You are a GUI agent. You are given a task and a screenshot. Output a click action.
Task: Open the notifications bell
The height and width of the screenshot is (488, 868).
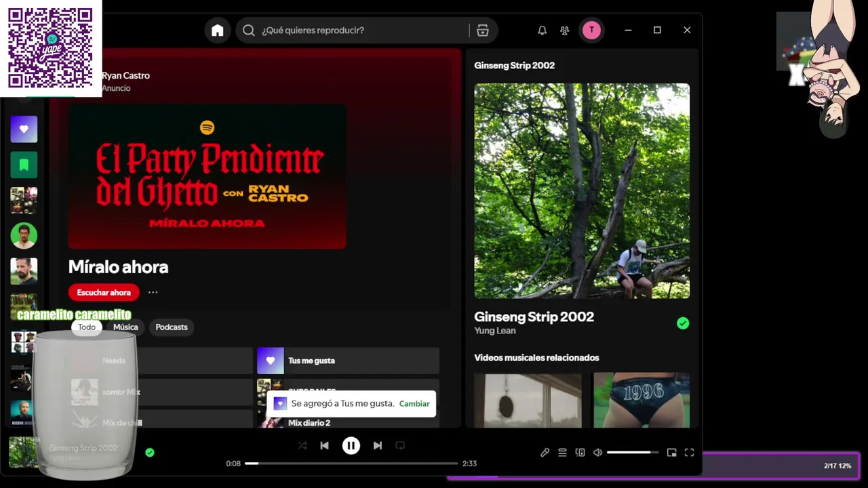(542, 30)
